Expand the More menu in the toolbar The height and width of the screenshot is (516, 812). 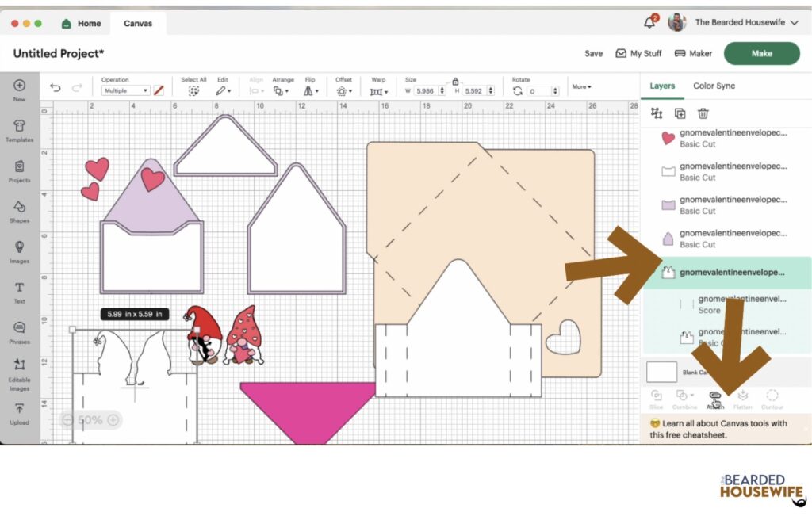pos(582,86)
